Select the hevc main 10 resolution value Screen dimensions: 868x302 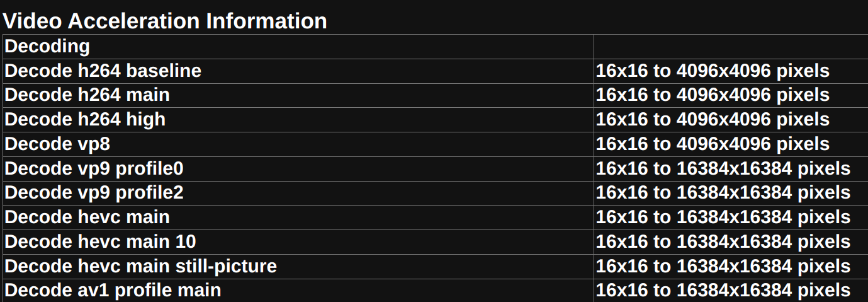[723, 241]
